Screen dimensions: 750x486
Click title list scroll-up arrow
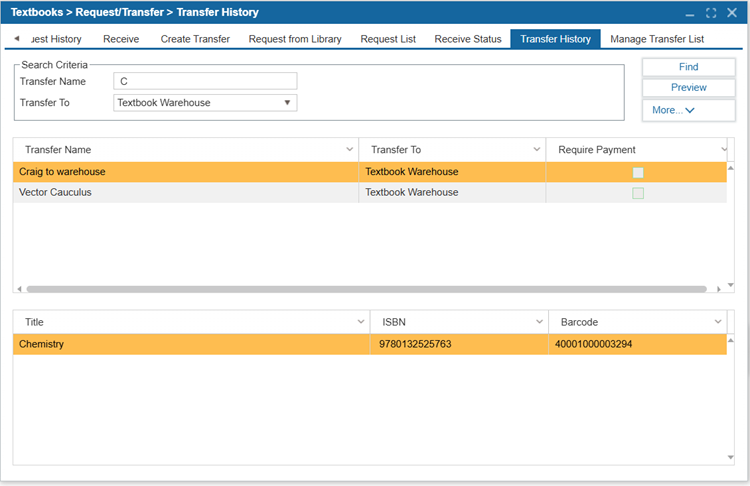tap(730, 340)
